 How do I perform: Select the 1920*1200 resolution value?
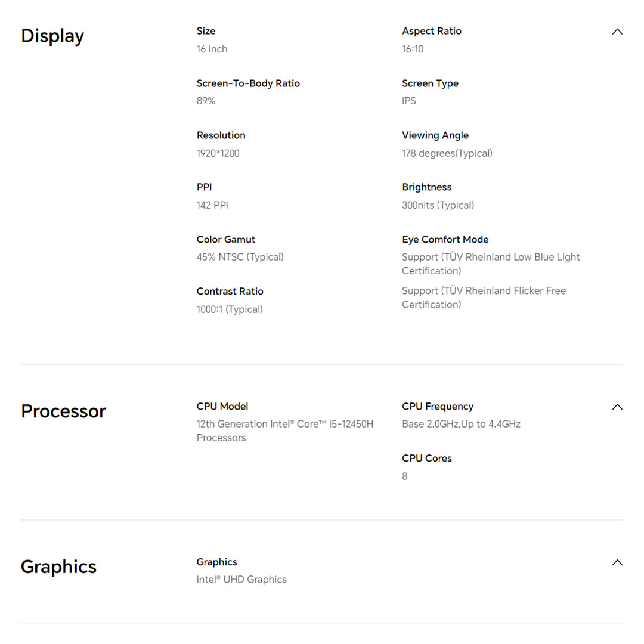coord(218,153)
